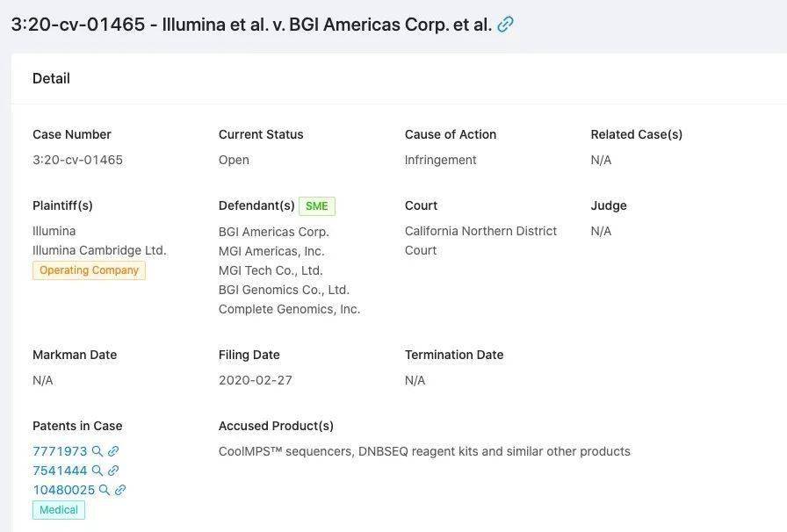
Task: Click the search icon next to patent 7771973
Action: 97,451
